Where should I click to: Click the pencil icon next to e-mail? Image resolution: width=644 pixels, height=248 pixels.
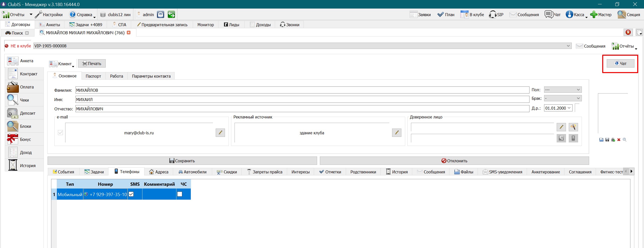[x=220, y=133]
